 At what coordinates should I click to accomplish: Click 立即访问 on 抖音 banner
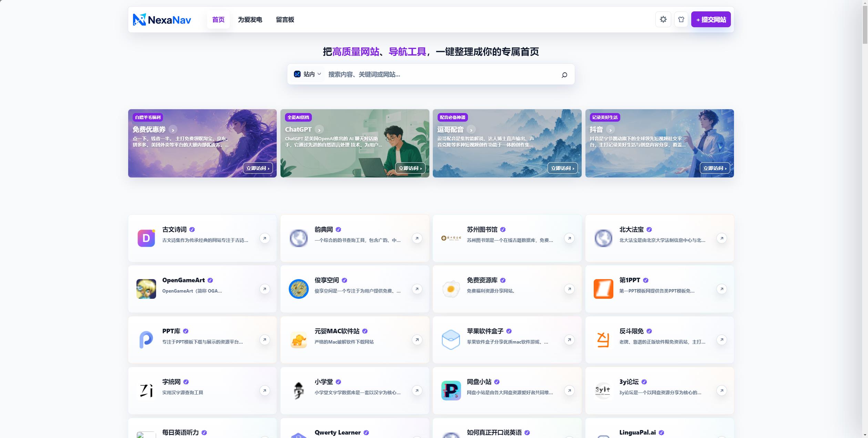tap(715, 168)
